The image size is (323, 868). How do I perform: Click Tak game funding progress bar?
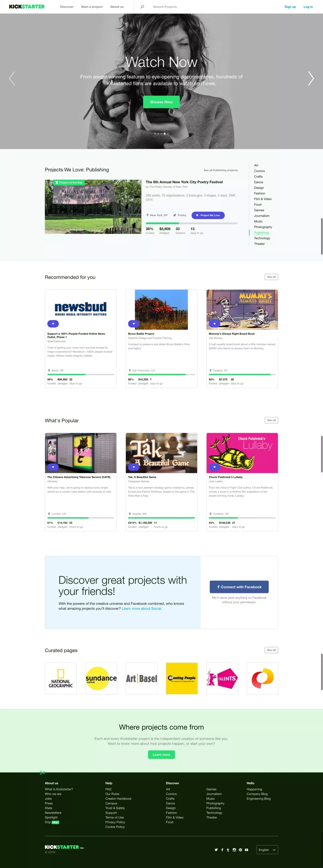(161, 517)
